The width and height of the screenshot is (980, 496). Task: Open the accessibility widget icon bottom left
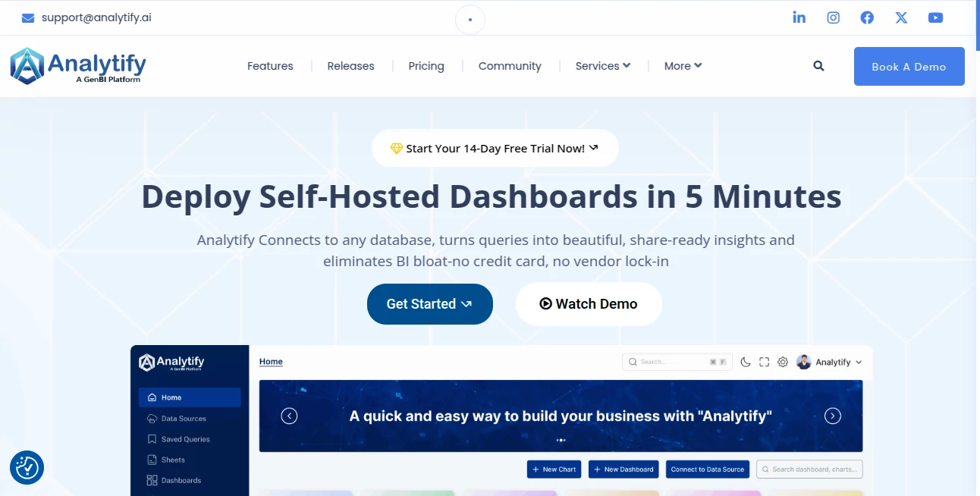(27, 468)
